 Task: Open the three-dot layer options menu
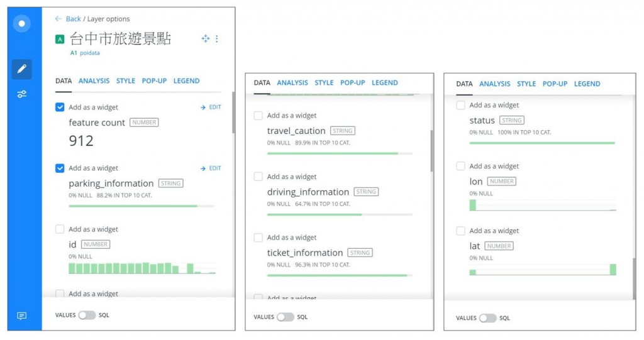[217, 38]
